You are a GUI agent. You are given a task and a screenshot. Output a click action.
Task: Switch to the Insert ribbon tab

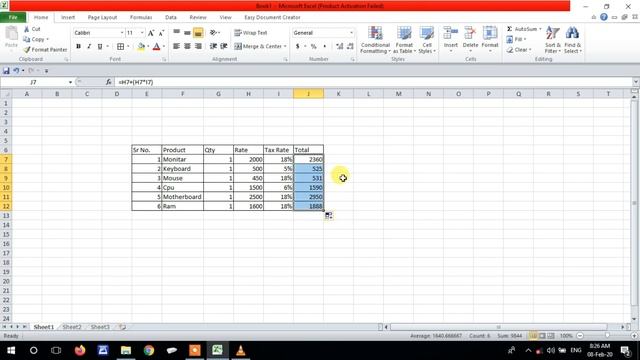68,18
